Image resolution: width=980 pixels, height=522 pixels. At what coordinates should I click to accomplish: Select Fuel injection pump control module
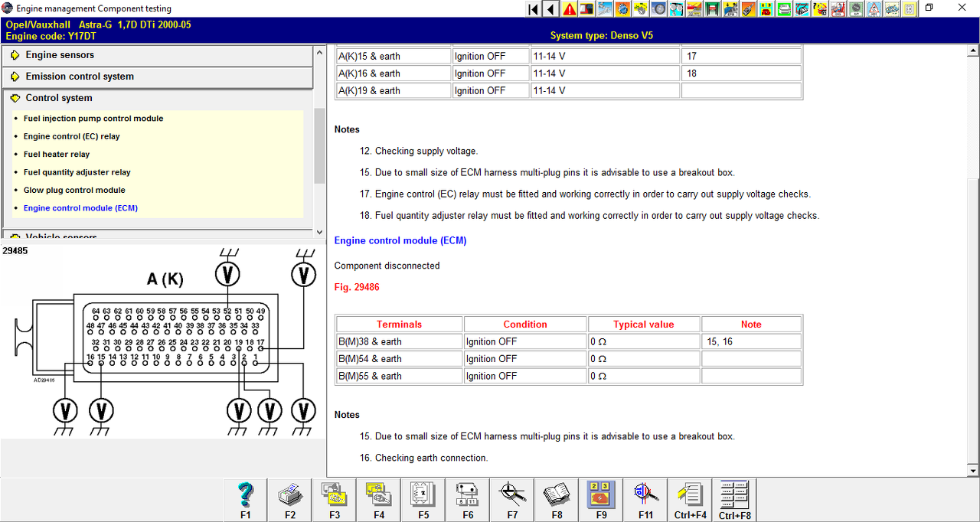tap(93, 119)
